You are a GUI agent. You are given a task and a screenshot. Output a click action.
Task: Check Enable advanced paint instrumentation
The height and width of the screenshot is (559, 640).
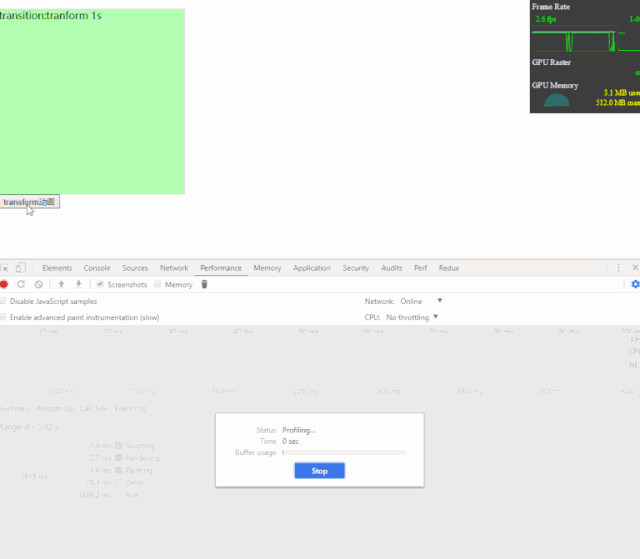click(x=3, y=317)
